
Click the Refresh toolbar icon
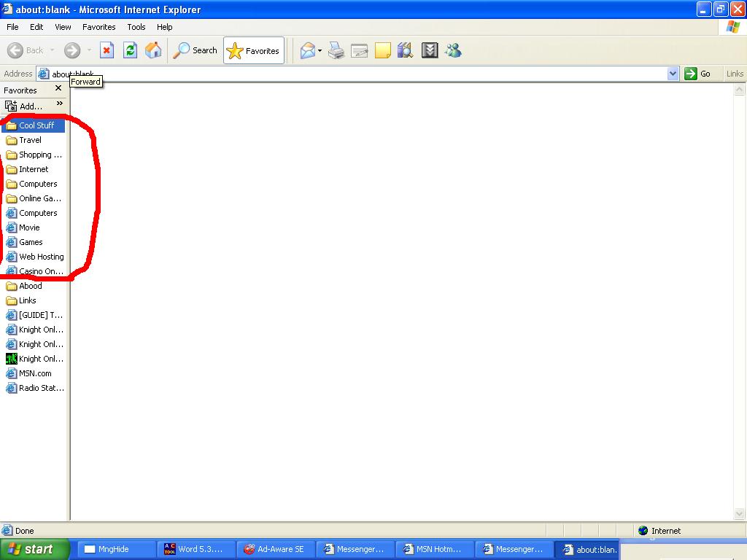pos(130,50)
